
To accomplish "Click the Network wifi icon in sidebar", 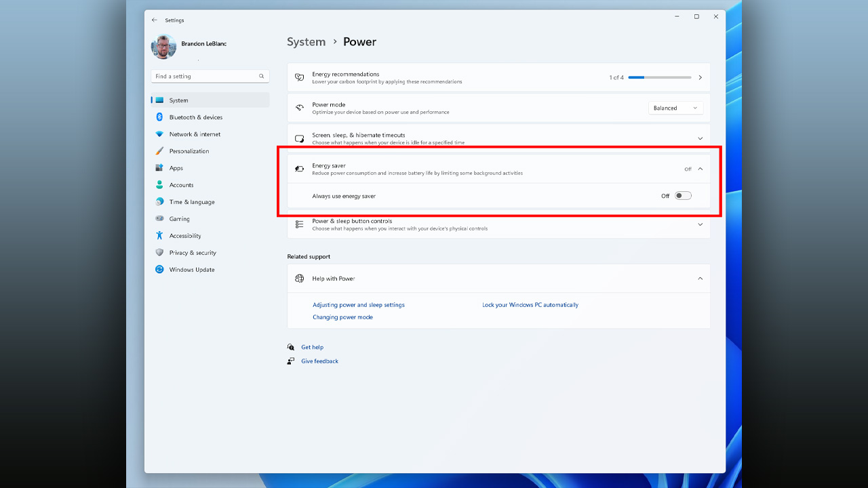I will click(159, 134).
